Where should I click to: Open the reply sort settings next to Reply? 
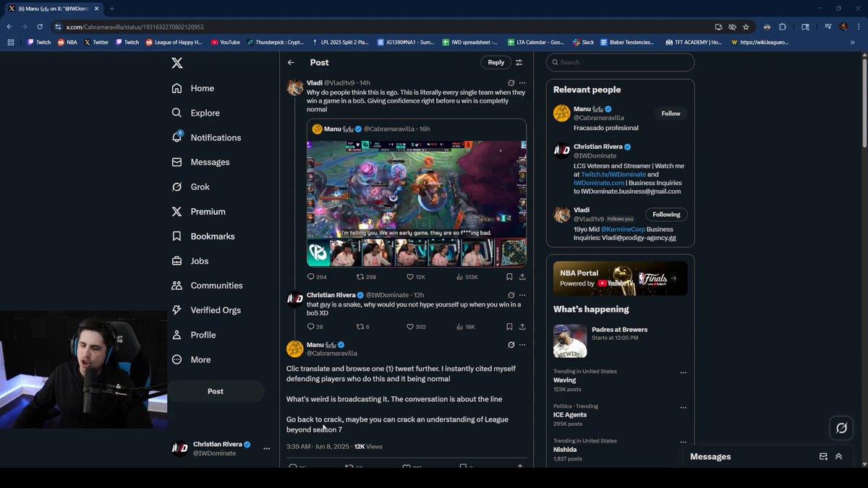coord(519,62)
